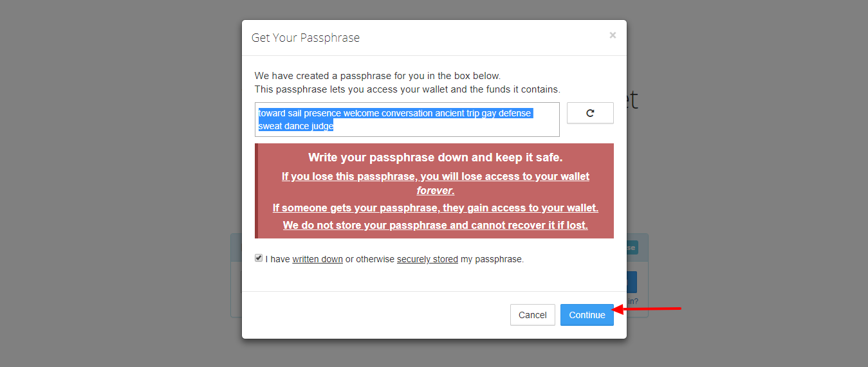
Task: Click the regenerate passphrase refresh icon
Action: (590, 113)
